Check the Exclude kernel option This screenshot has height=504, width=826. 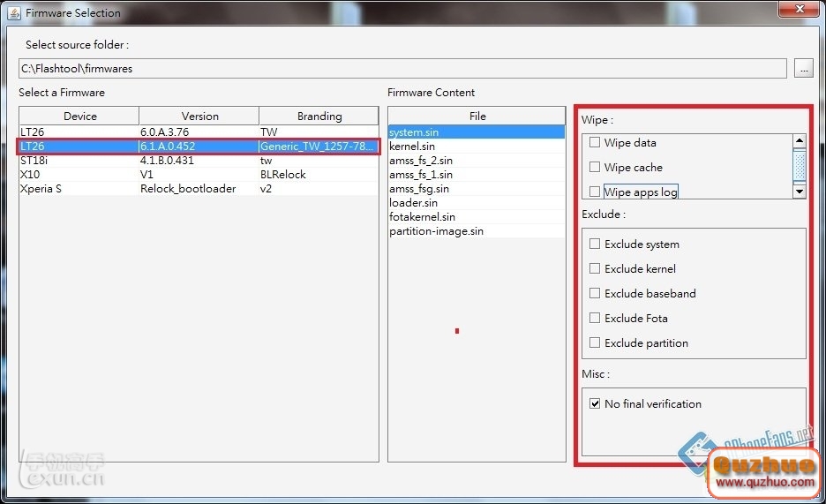(x=595, y=268)
